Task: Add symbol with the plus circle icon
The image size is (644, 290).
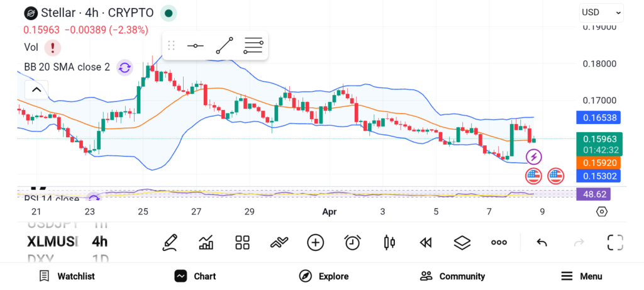Action: coord(315,242)
